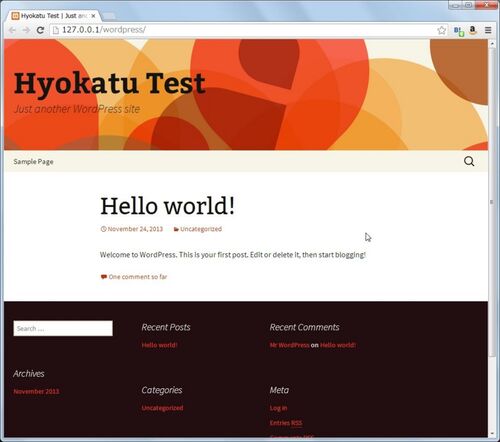Open Hello world! under Recent Posts
Viewport: 500px width, 442px height.
click(x=159, y=345)
